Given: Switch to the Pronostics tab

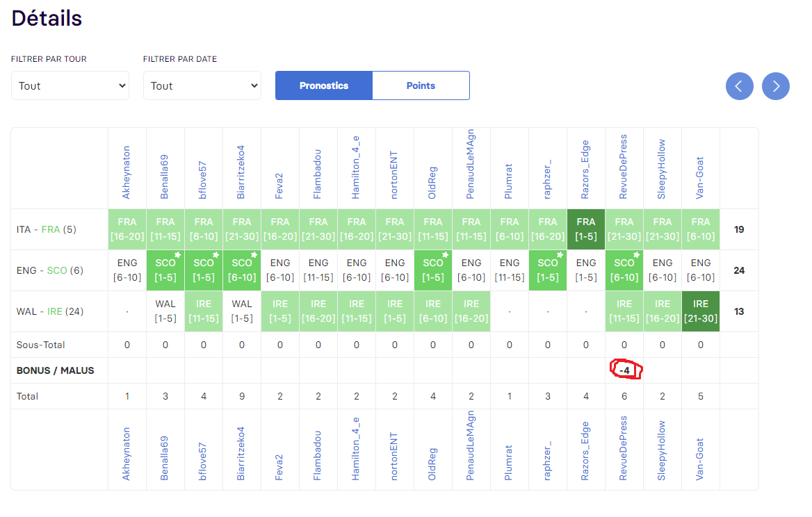Looking at the screenshot, I should click(324, 85).
